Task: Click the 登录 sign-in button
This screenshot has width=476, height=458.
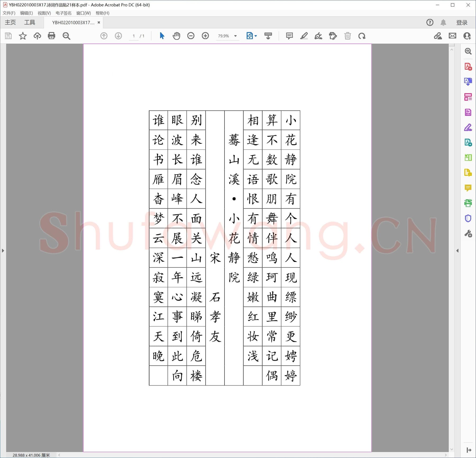Action: click(462, 22)
